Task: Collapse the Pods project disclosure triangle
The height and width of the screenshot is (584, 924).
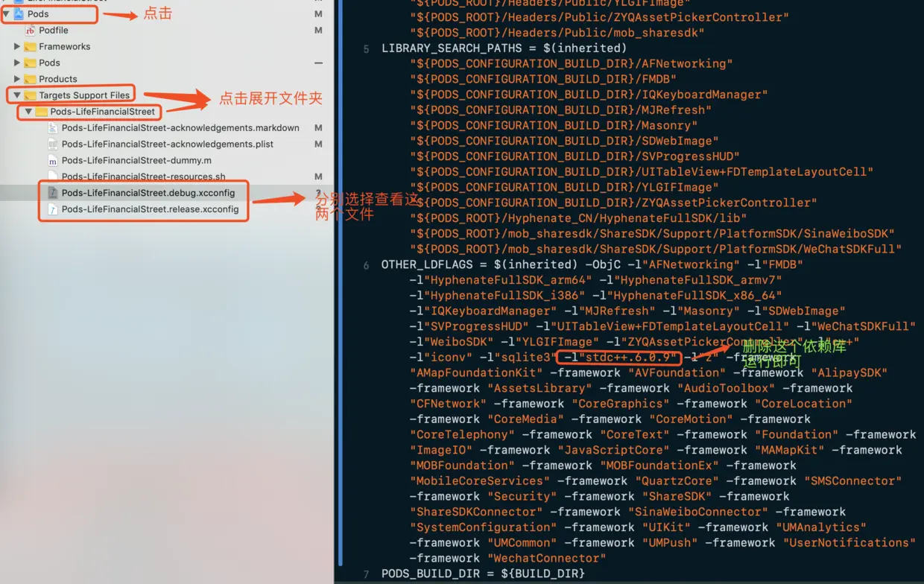Action: pyautogui.click(x=7, y=13)
